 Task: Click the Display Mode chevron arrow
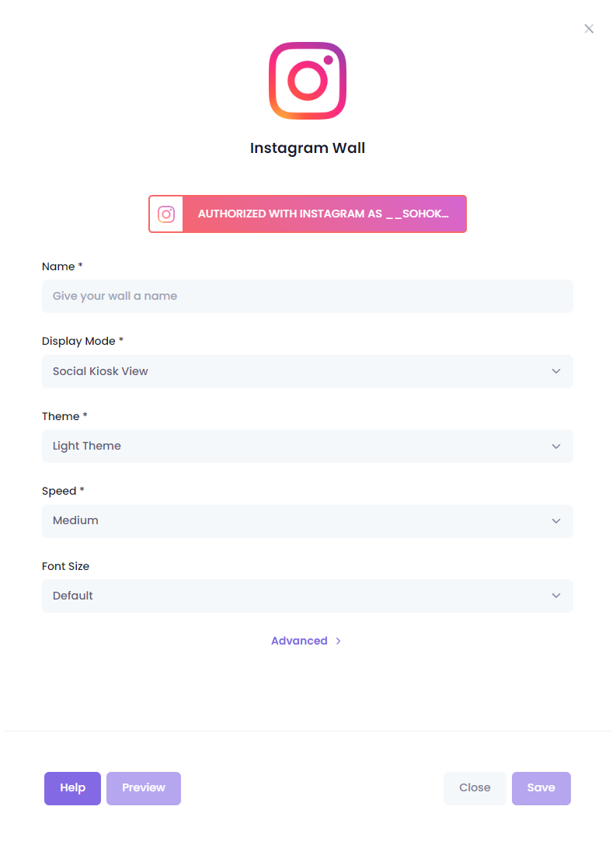[x=556, y=371]
